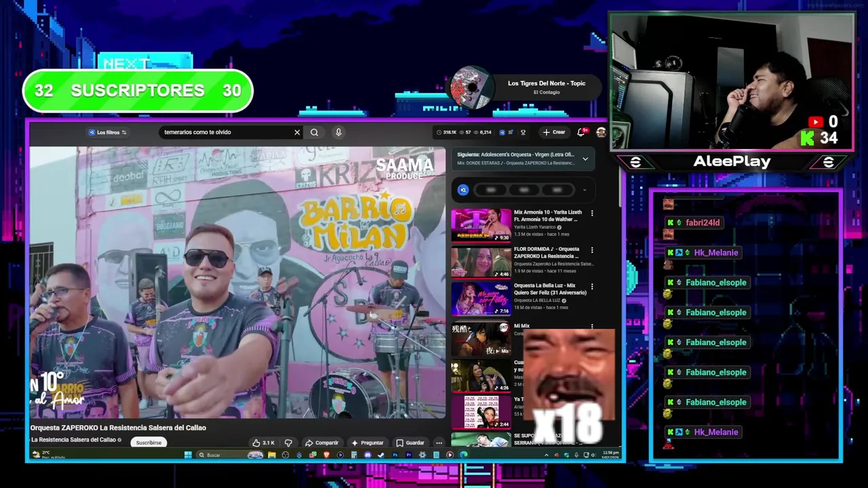The width and height of the screenshot is (868, 488).
Task: Open Photoshop from the taskbar
Action: pos(395,455)
